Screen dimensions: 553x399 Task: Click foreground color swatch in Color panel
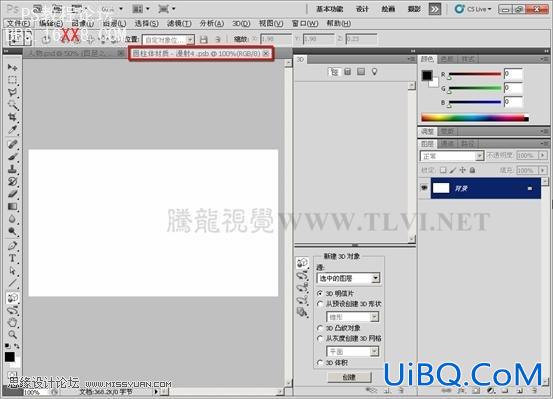pyautogui.click(x=427, y=75)
